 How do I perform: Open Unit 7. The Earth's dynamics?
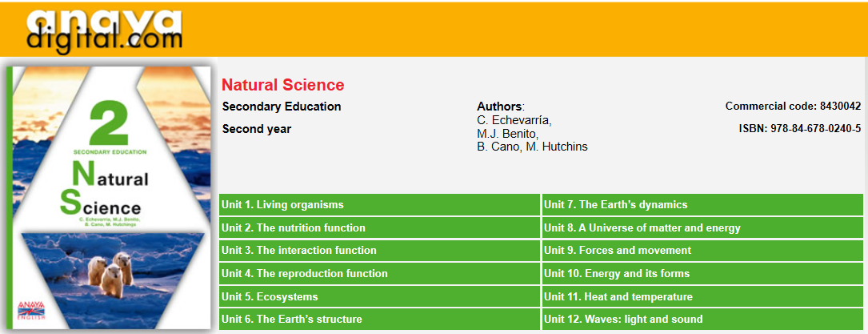[702, 205]
